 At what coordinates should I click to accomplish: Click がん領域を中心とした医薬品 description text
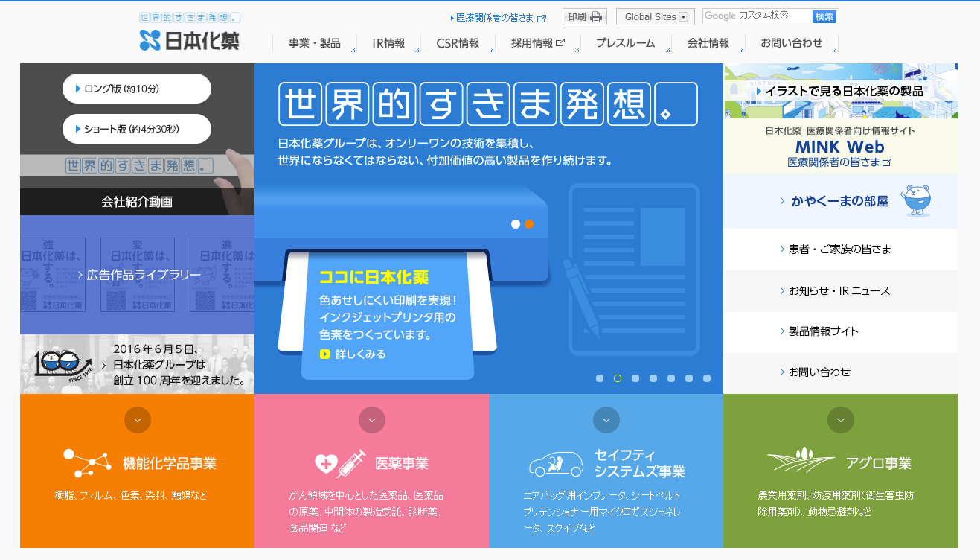(x=366, y=512)
